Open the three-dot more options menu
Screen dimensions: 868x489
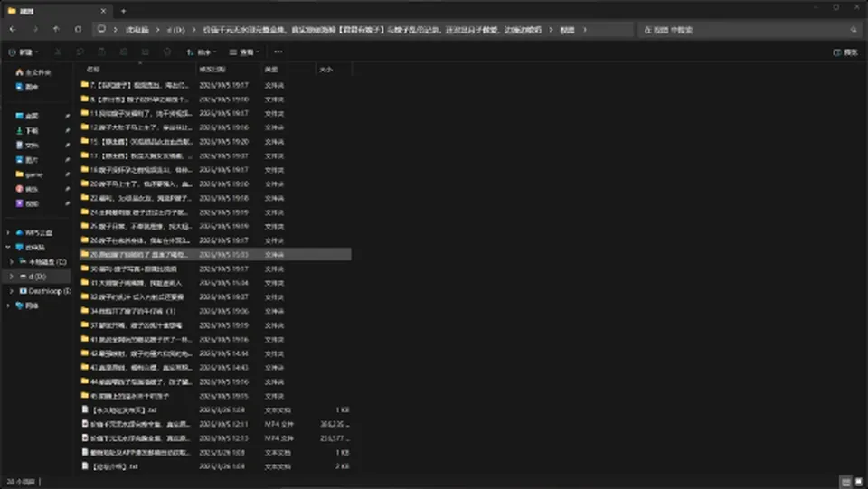[x=278, y=52]
